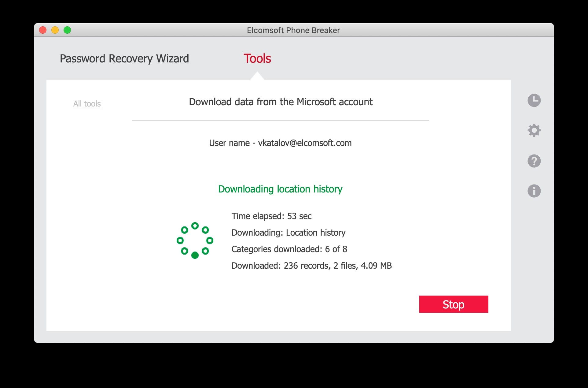This screenshot has height=388, width=588.
Task: Click the Downloaded records summary line
Action: point(311,266)
